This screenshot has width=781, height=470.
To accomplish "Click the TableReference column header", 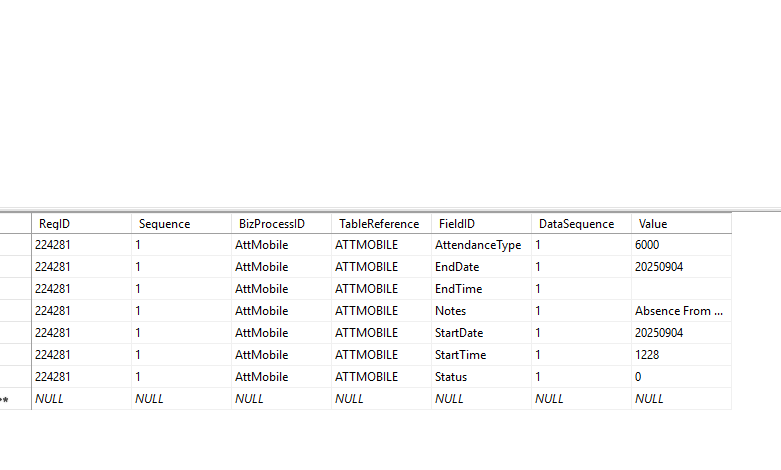I will (379, 224).
